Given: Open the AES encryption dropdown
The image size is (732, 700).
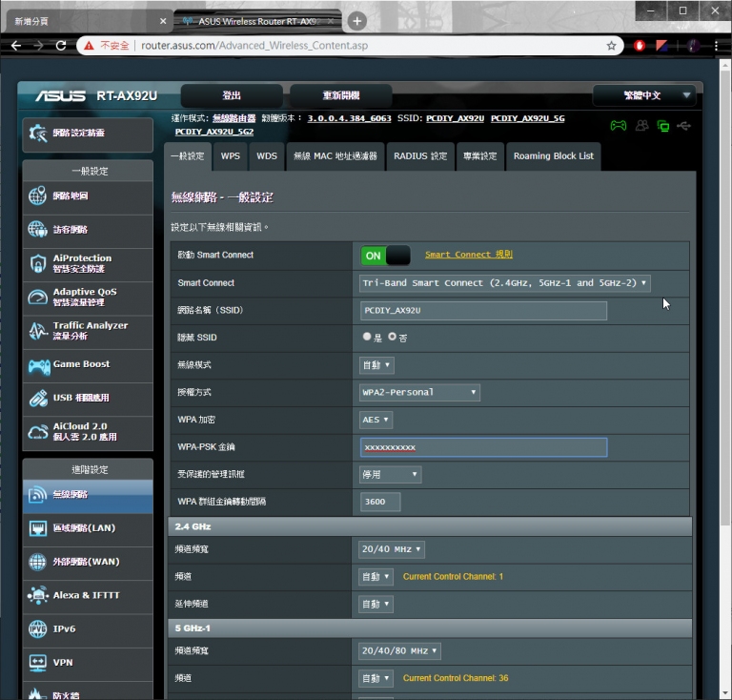Looking at the screenshot, I should coord(376,420).
